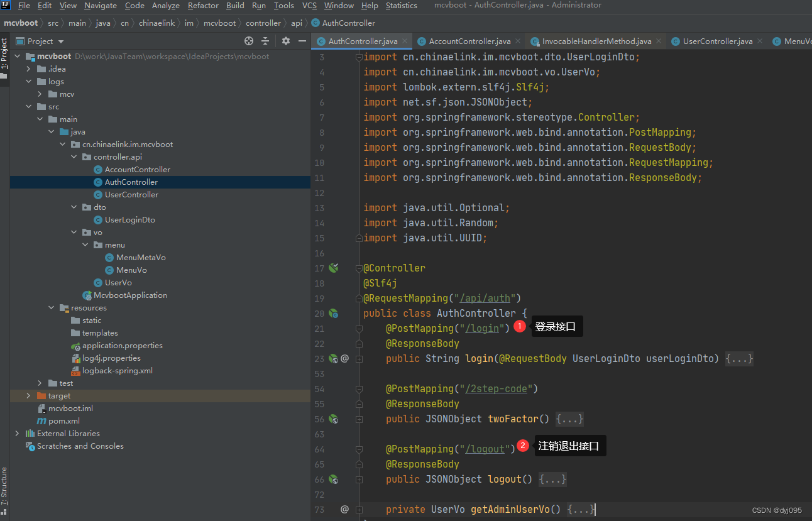Screen dimensions: 812x521
Task: Open Project panel settings gear icon
Action: click(286, 41)
